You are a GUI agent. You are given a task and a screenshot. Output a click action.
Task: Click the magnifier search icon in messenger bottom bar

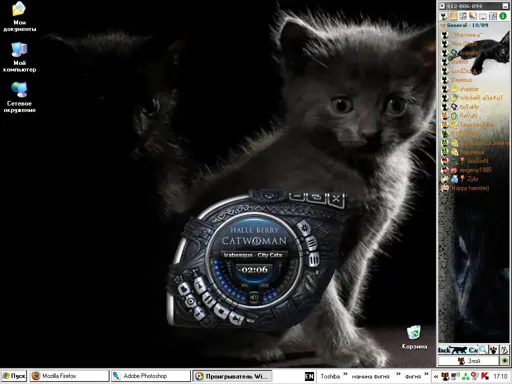pos(483,350)
